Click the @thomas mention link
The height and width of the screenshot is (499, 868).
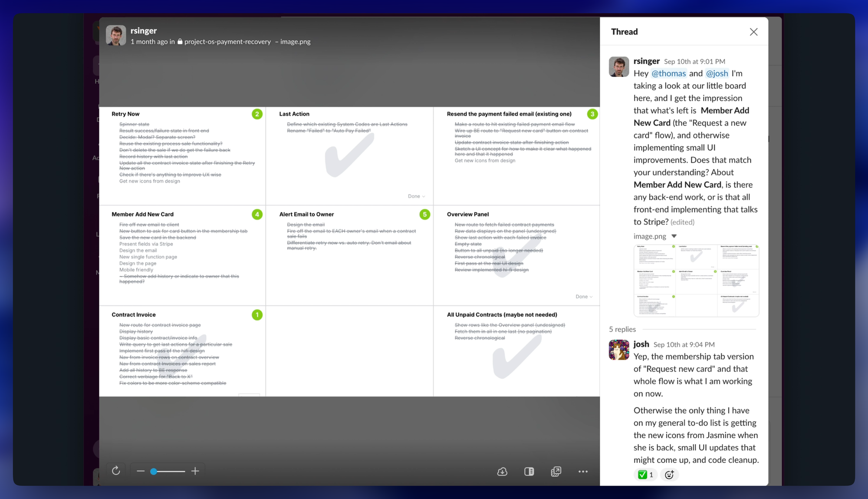(668, 73)
